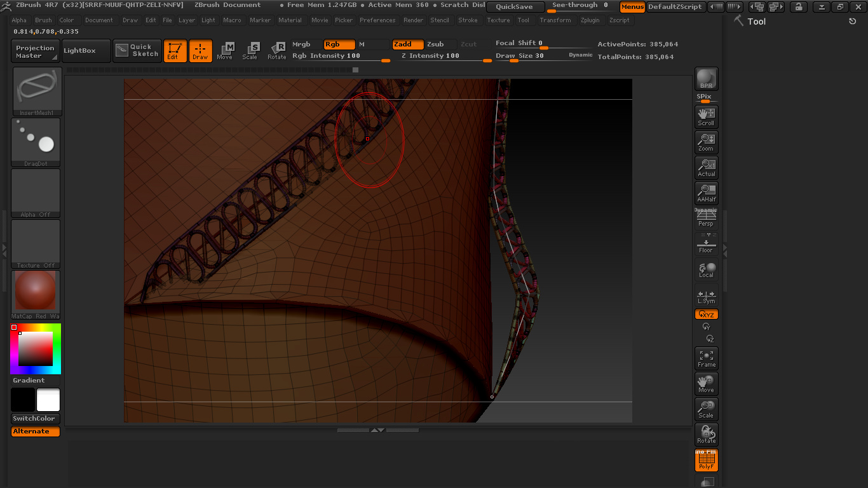
Task: Click the right-shelf Move view icon
Action: [706, 384]
